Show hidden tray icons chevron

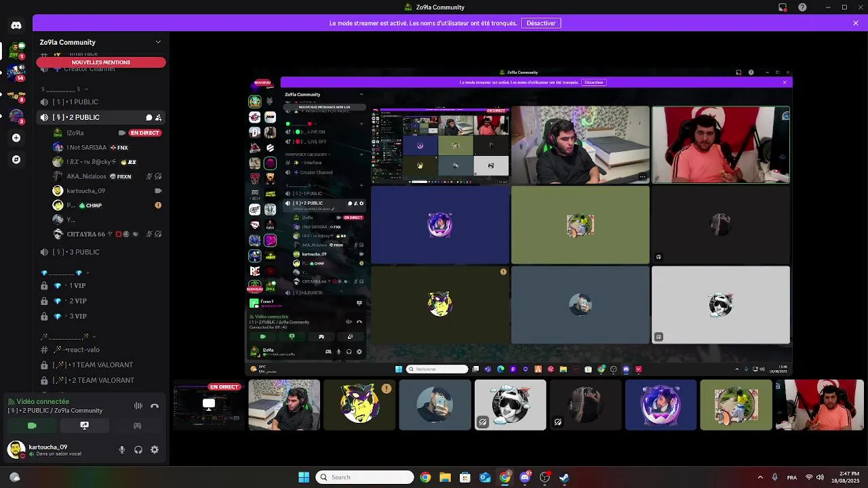pyautogui.click(x=760, y=477)
